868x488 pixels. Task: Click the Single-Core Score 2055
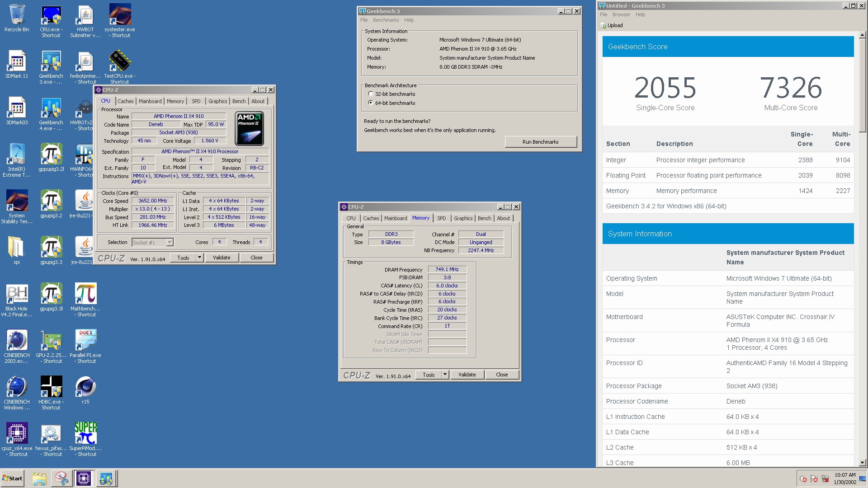pos(665,87)
